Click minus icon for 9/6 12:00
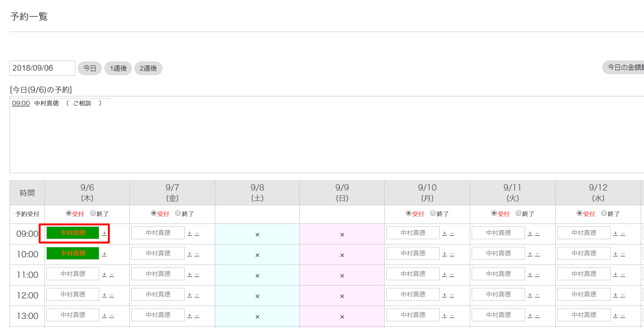The height and width of the screenshot is (328, 644). (112, 296)
